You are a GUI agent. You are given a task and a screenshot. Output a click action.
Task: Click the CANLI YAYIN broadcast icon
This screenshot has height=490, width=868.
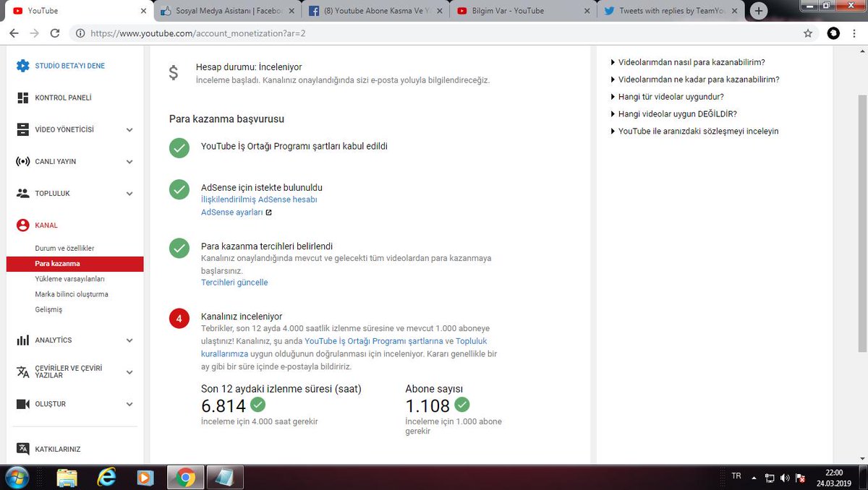22,161
